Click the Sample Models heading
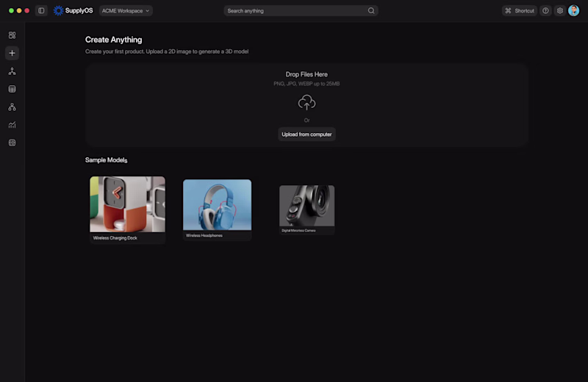The height and width of the screenshot is (382, 588). 106,160
